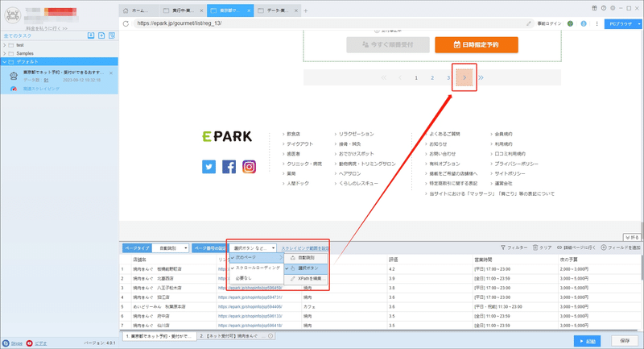The image size is (644, 349).
Task: Reload the page with the refresh icon
Action: [126, 23]
